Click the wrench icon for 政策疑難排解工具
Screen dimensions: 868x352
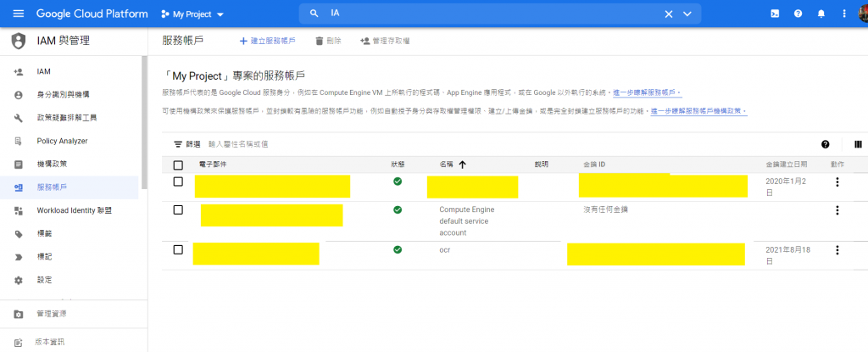(x=19, y=118)
